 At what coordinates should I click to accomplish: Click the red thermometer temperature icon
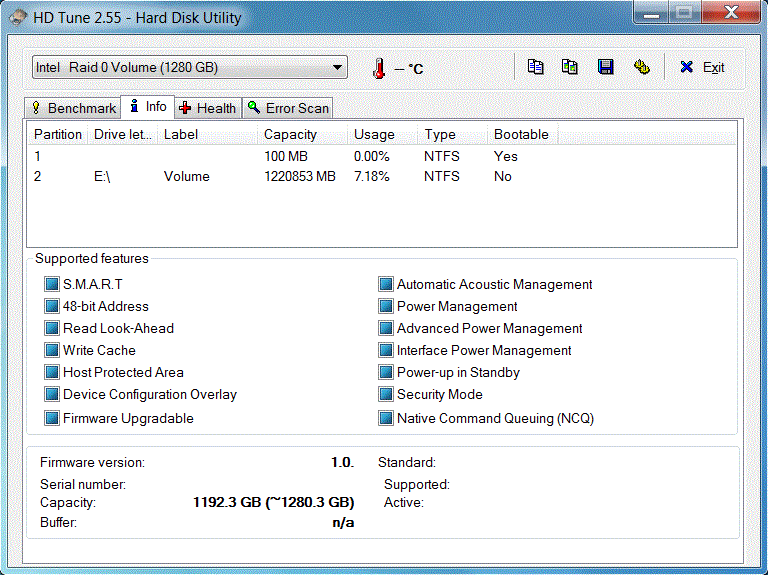pyautogui.click(x=379, y=69)
